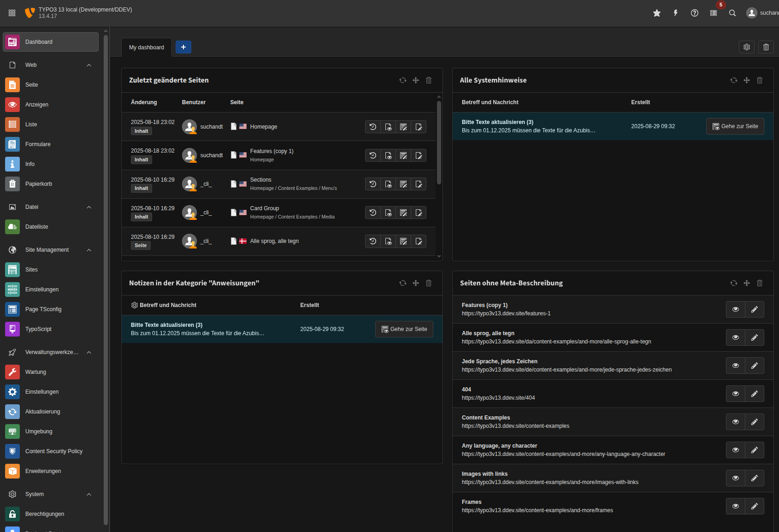
Task: Preview Content Examples page with eye icon
Action: [736, 422]
